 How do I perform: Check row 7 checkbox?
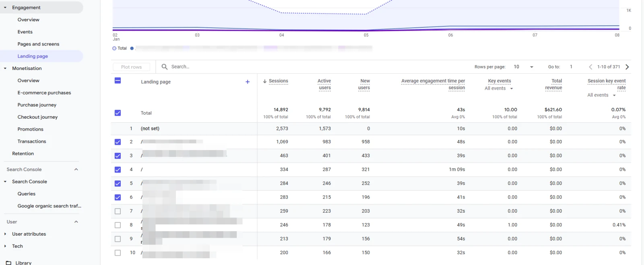point(118,211)
